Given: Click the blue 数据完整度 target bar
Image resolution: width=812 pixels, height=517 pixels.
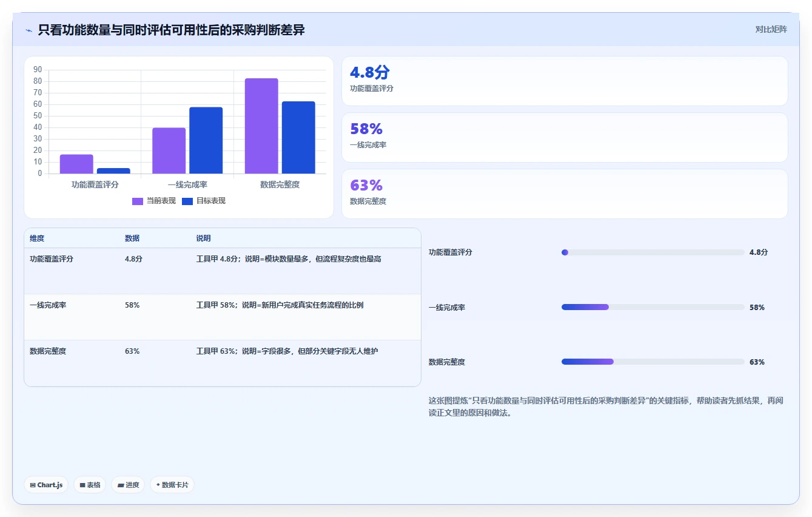Looking at the screenshot, I should (x=298, y=138).
